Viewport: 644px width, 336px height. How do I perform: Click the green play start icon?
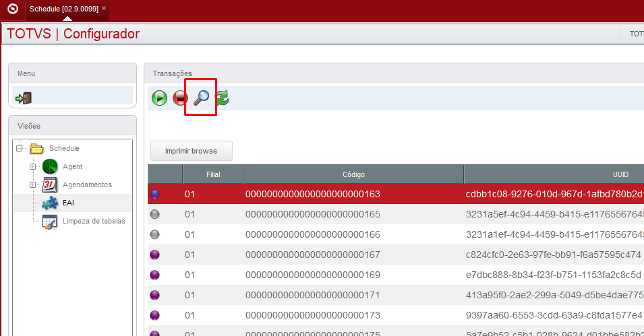159,98
